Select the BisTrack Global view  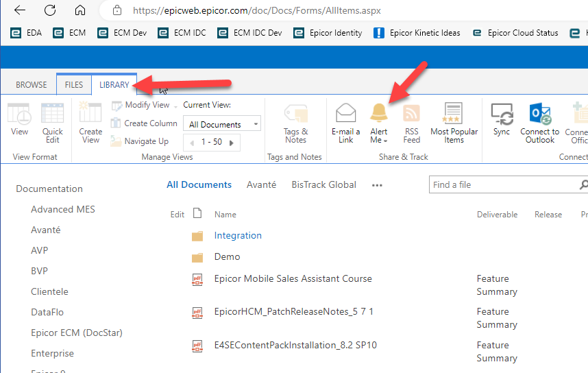(x=323, y=184)
